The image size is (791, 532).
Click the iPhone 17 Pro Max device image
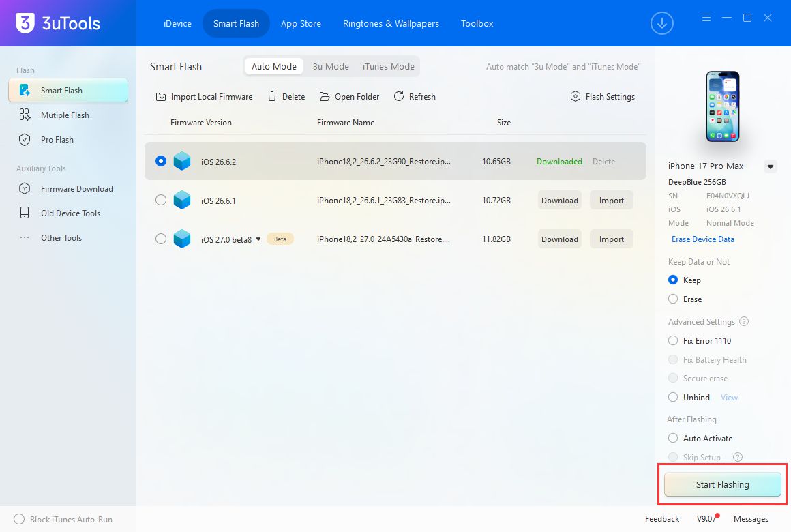click(723, 106)
